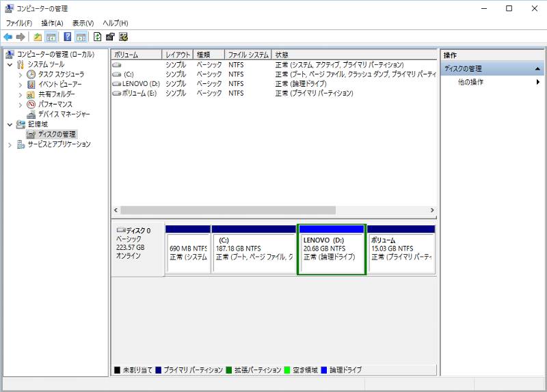Click the Task Scheduler clock icon
Screen dimensions: 547x392
[x=31, y=74]
